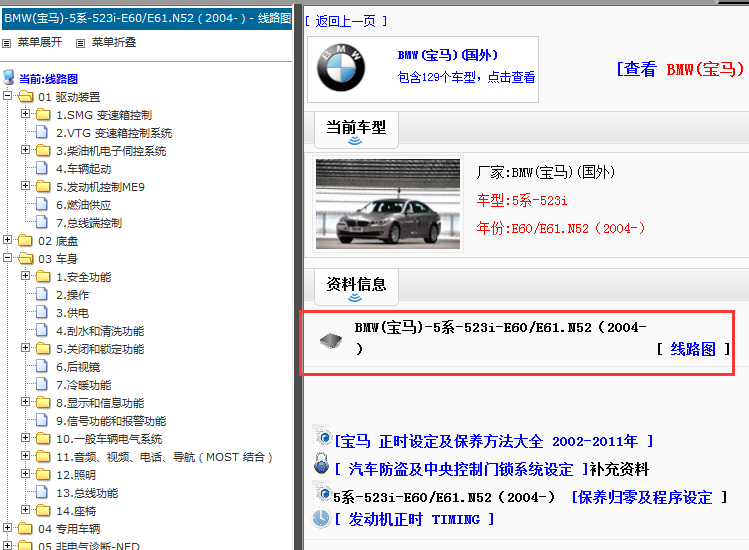Click the document icon of 9.信号功能和报警功能
This screenshot has width=749, height=550.
tap(42, 420)
